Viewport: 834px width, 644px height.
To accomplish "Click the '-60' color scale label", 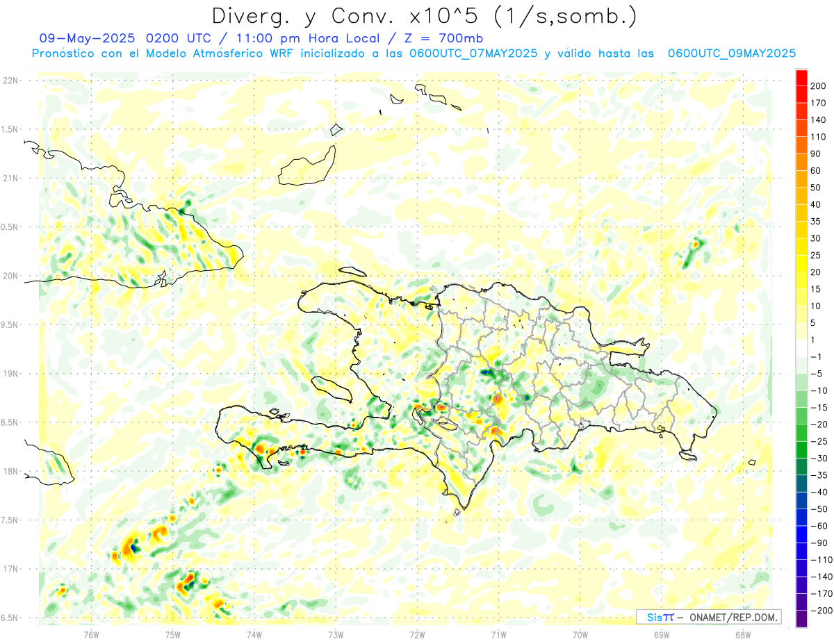I will 819,526.
